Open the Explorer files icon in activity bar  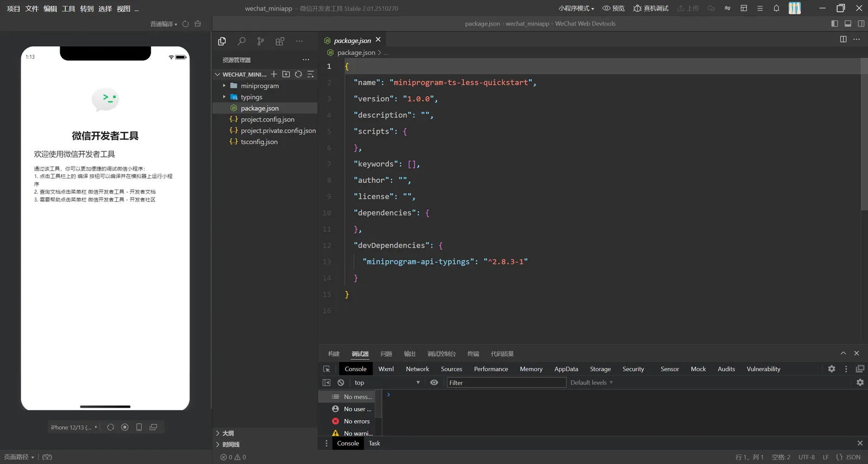click(222, 41)
